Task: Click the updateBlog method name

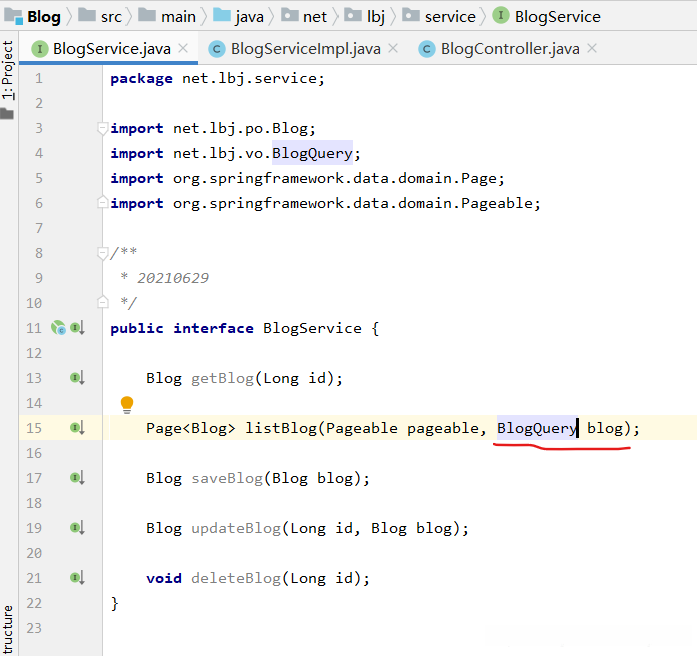Action: (x=236, y=528)
